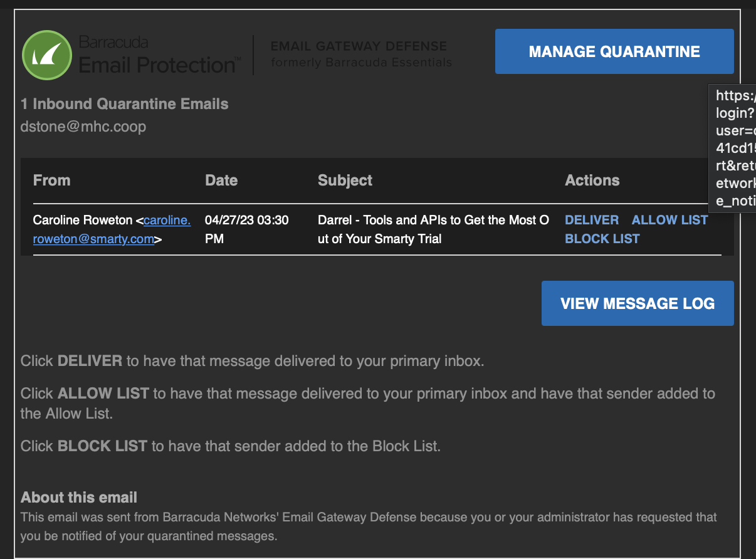Click VIEW MESSAGE LOG

pyautogui.click(x=637, y=303)
